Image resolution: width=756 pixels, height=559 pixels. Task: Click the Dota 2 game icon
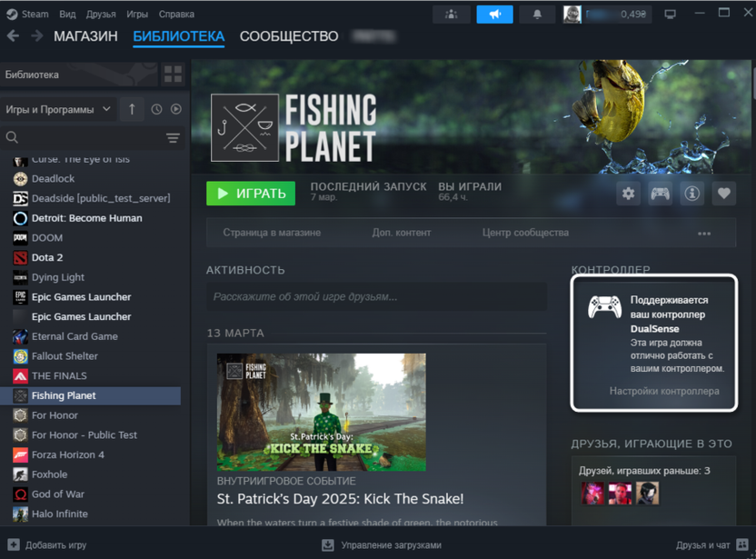[20, 257]
